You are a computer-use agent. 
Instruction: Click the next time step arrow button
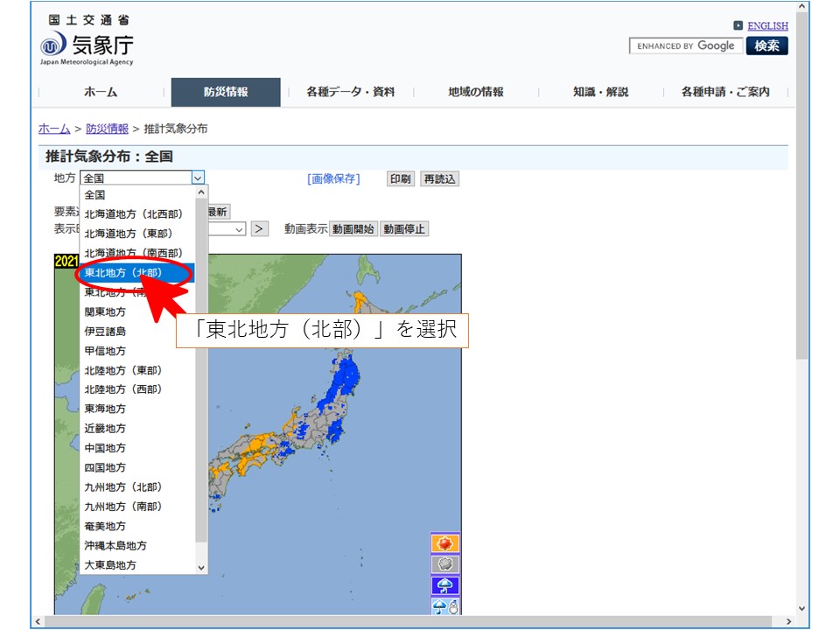click(260, 229)
